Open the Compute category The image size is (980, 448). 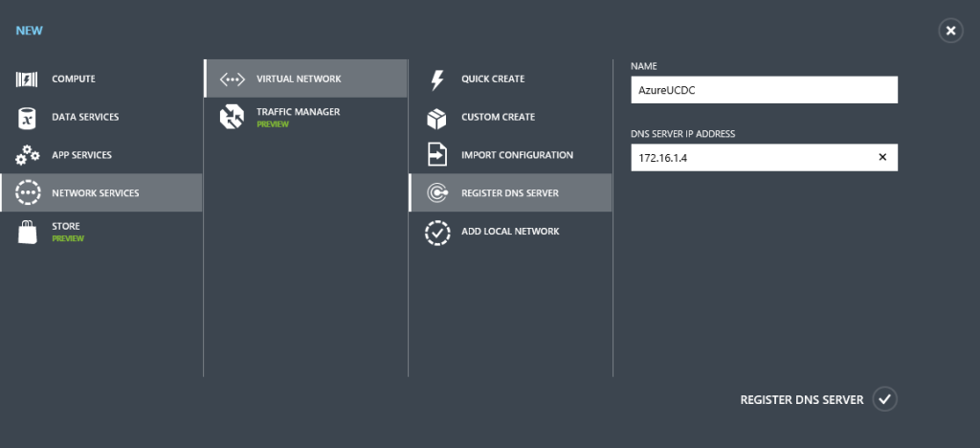click(x=101, y=79)
